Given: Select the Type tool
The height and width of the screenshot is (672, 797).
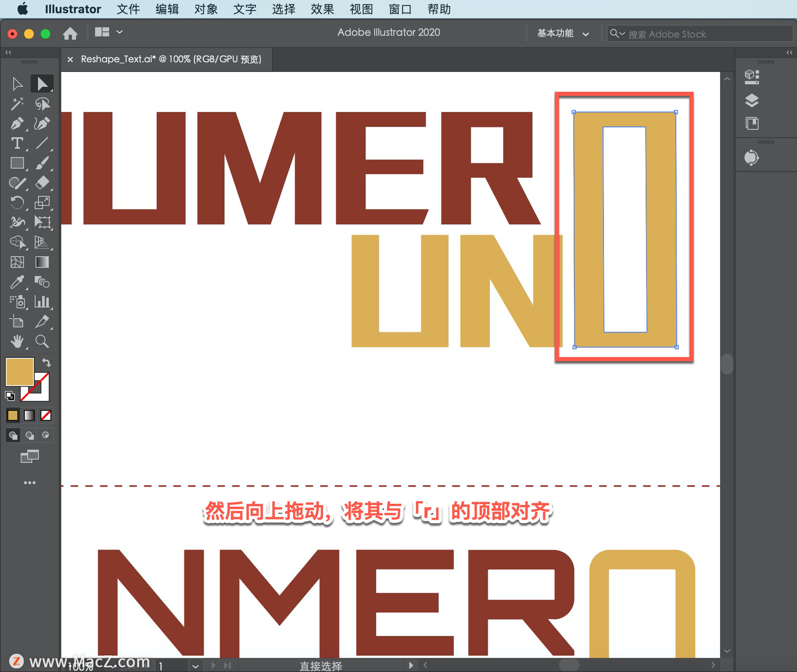Looking at the screenshot, I should [x=17, y=144].
